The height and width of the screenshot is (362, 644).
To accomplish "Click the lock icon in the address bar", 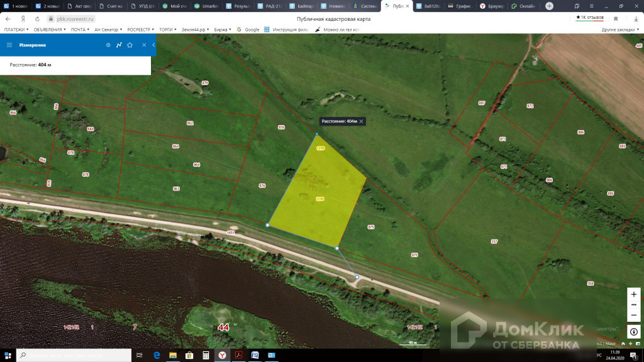I will (x=51, y=19).
